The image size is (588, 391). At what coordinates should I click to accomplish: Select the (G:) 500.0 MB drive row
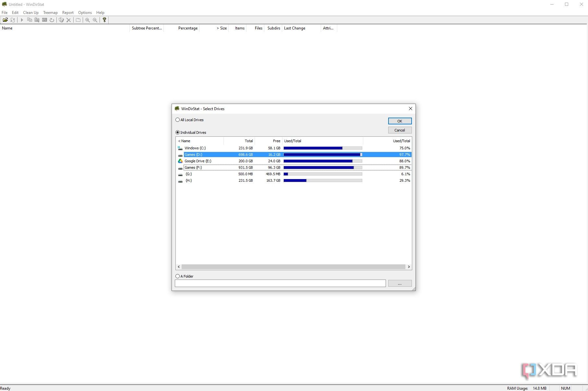click(294, 174)
